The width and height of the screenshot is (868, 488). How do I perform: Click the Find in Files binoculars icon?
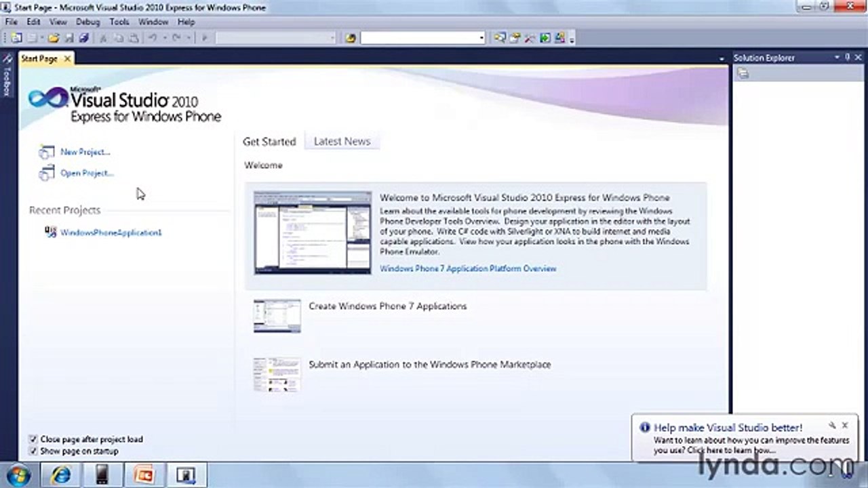(x=350, y=38)
